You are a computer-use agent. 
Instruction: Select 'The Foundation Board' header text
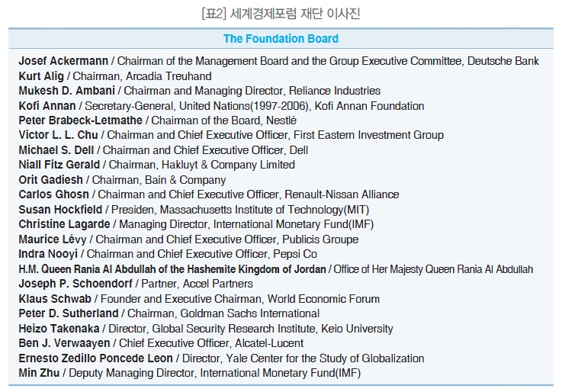point(281,39)
